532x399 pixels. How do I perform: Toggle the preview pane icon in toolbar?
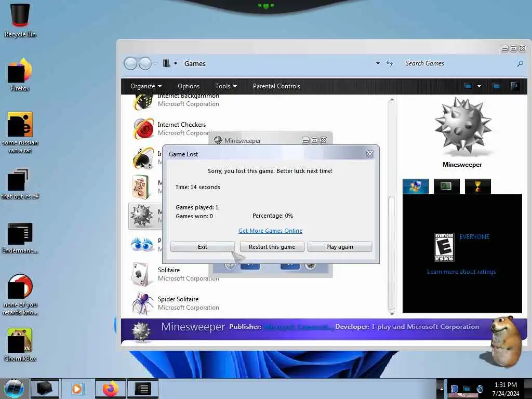click(x=496, y=86)
